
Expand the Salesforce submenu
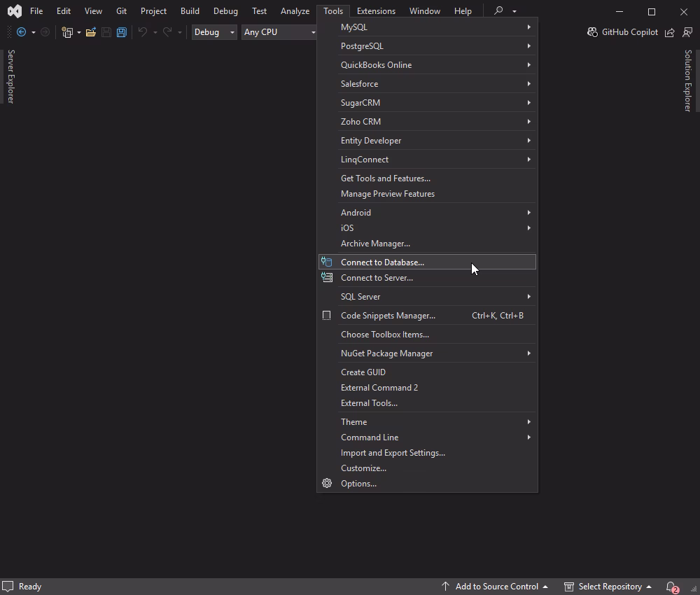click(428, 84)
